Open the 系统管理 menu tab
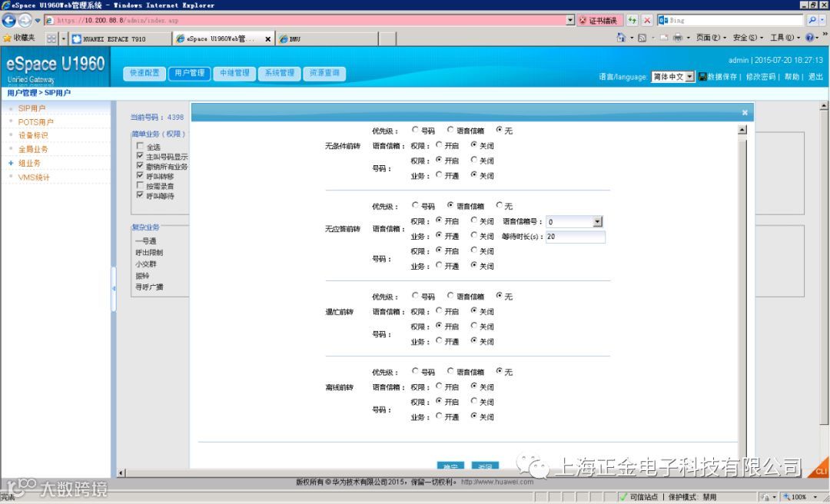 coord(280,73)
